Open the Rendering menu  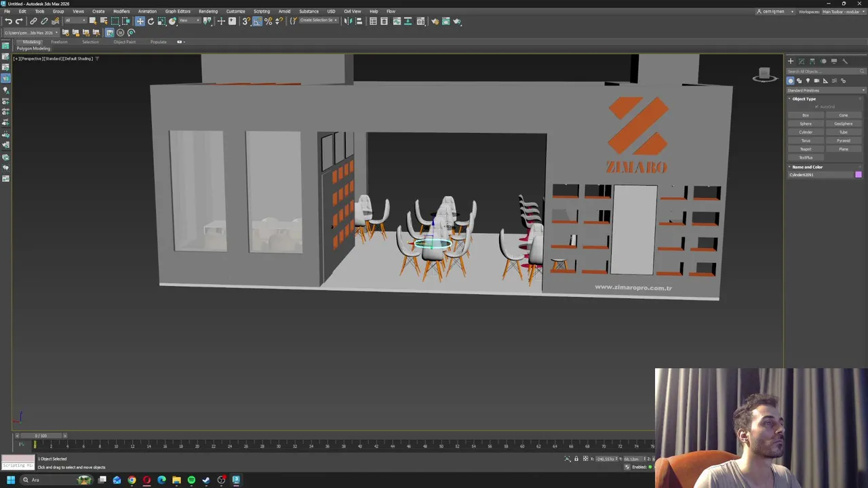coord(208,12)
